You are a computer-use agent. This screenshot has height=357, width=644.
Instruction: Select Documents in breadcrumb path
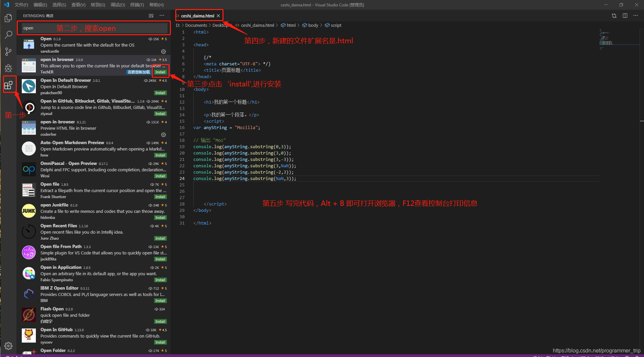[196, 25]
